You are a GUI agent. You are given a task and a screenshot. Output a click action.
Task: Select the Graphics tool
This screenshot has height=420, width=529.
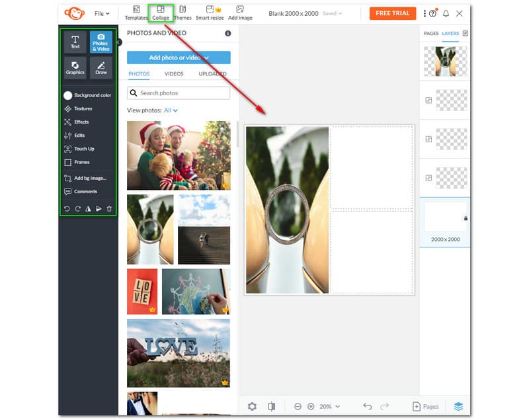pos(75,68)
